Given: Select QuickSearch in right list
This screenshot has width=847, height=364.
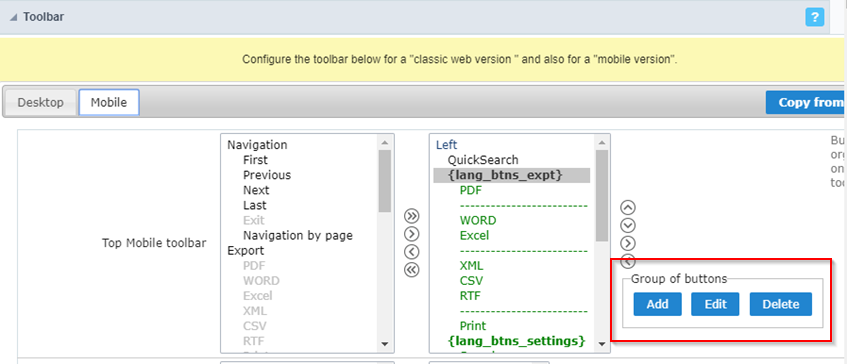Looking at the screenshot, I should pyautogui.click(x=483, y=160).
